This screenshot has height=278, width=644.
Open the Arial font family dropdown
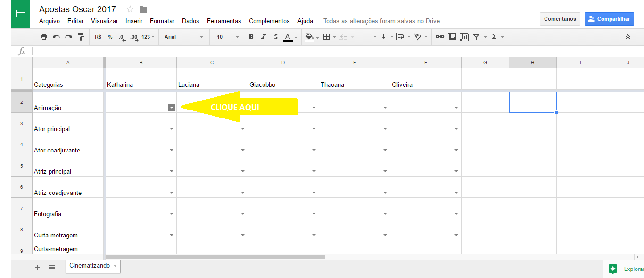point(184,37)
